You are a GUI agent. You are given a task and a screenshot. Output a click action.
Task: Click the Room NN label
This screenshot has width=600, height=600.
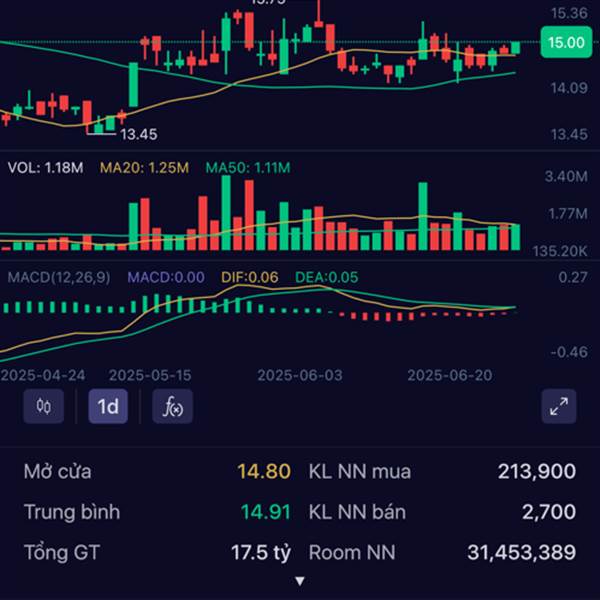tap(352, 553)
